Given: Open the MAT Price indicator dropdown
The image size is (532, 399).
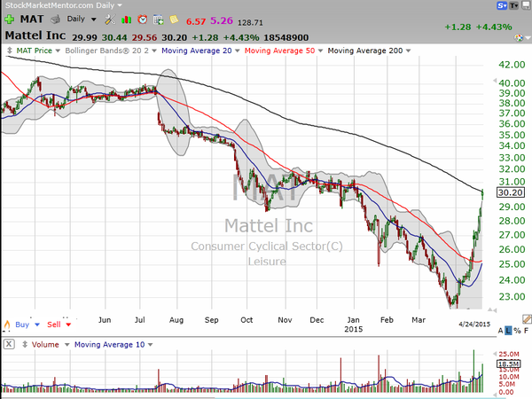Looking at the screenshot, I should coord(58,51).
